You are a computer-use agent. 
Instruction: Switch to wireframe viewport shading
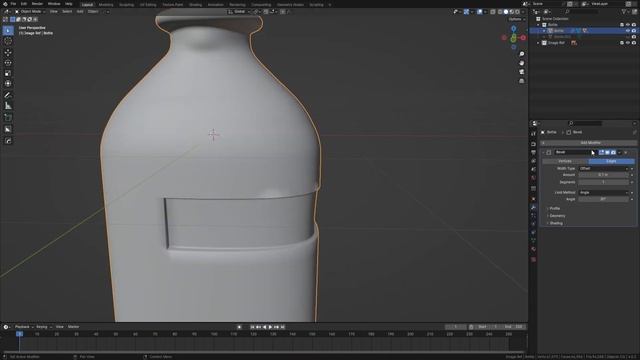pos(500,12)
